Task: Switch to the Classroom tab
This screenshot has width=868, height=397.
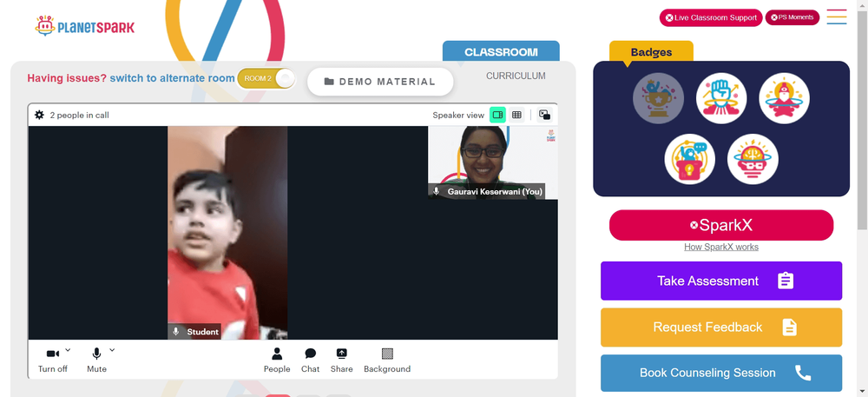Action: (x=501, y=51)
